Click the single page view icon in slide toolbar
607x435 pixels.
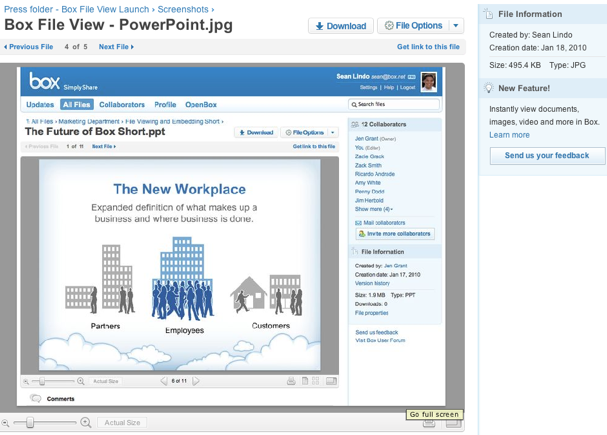(x=305, y=381)
